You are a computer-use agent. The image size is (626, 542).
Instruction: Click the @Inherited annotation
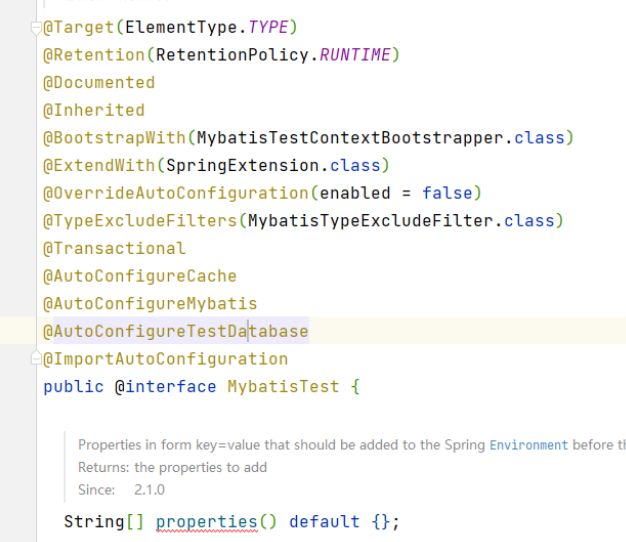coord(94,110)
